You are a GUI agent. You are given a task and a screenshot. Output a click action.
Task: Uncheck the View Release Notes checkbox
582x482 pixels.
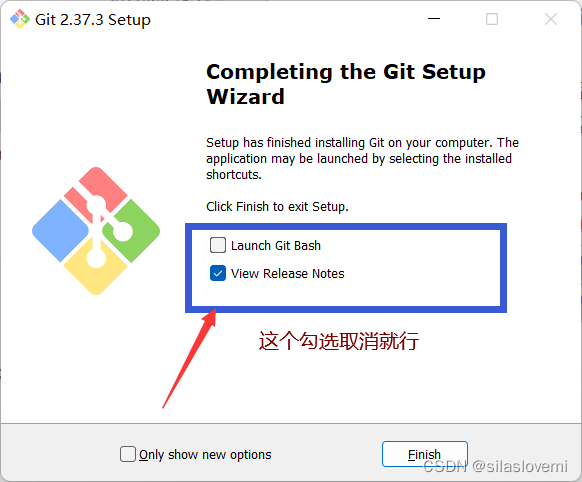(x=218, y=273)
